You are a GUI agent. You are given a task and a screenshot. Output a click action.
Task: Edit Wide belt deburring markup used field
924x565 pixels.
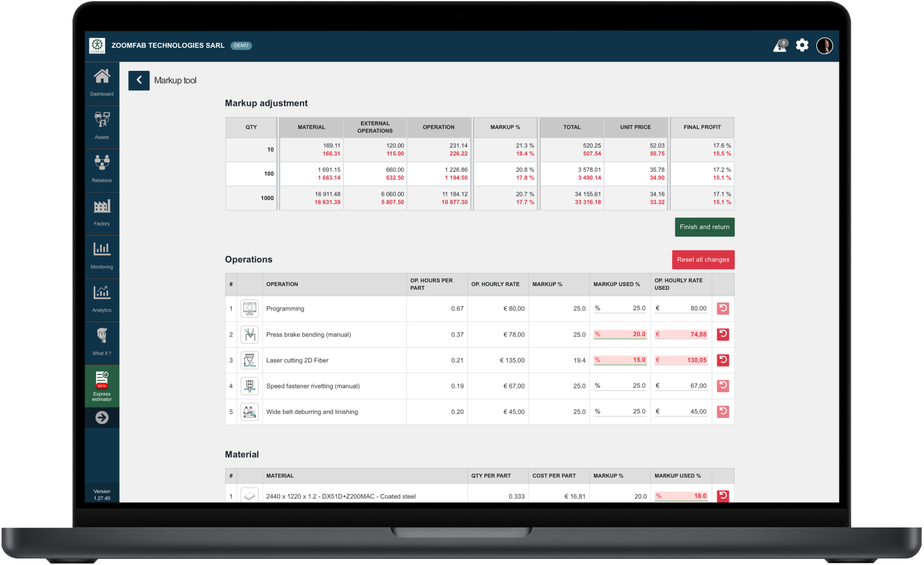(620, 411)
